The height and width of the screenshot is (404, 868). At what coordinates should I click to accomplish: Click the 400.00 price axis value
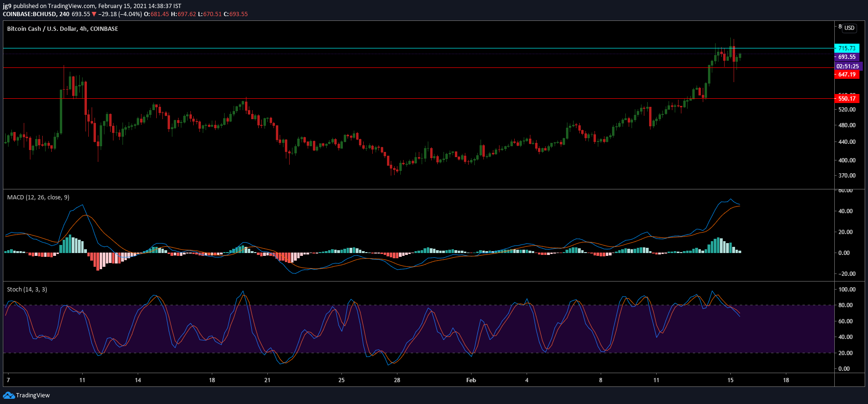[x=847, y=160]
